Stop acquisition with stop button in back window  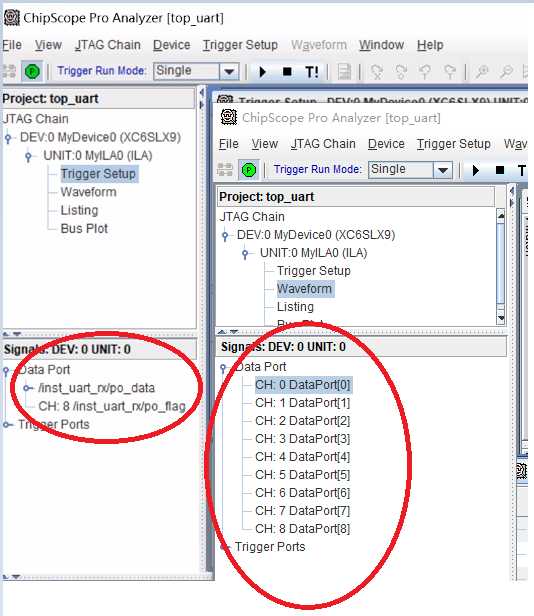(x=288, y=72)
